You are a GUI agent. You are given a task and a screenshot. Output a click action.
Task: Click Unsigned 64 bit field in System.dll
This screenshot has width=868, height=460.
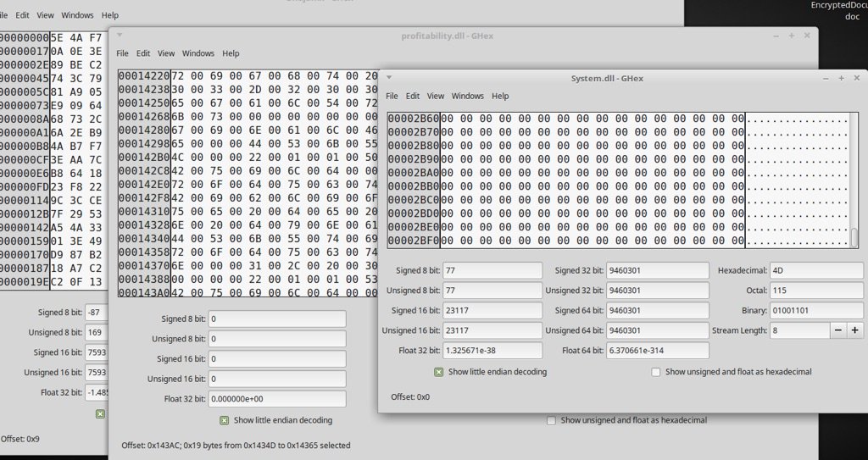[658, 330]
